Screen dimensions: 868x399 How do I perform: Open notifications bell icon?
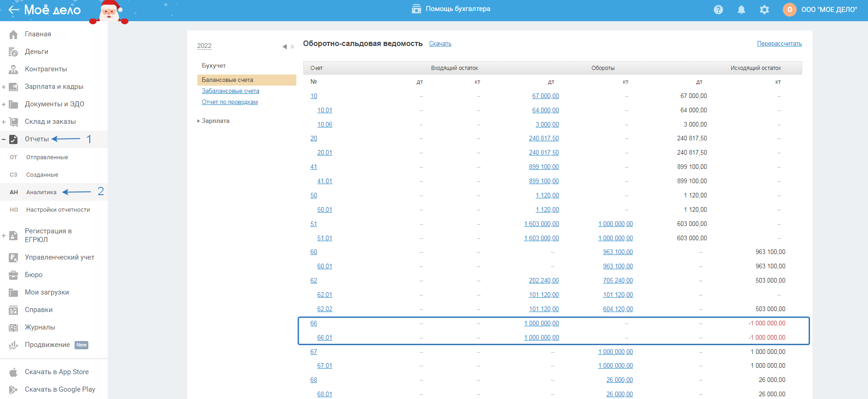[741, 10]
